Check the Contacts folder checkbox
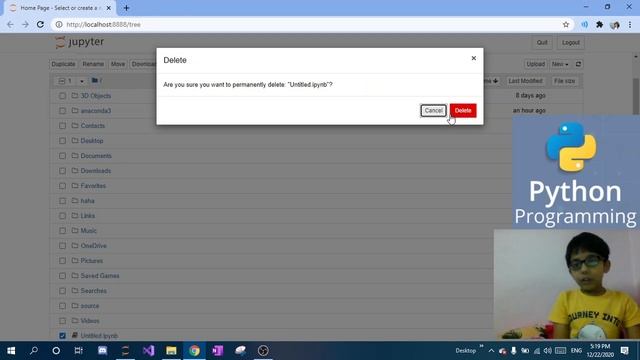 coord(62,126)
